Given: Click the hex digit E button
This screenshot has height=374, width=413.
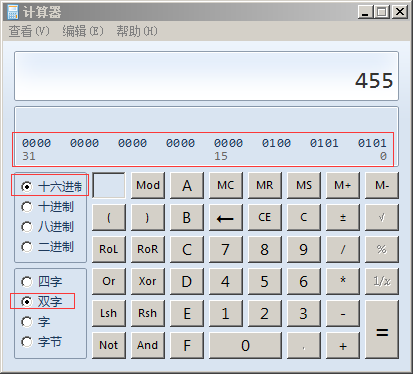Looking at the screenshot, I should pos(187,313).
